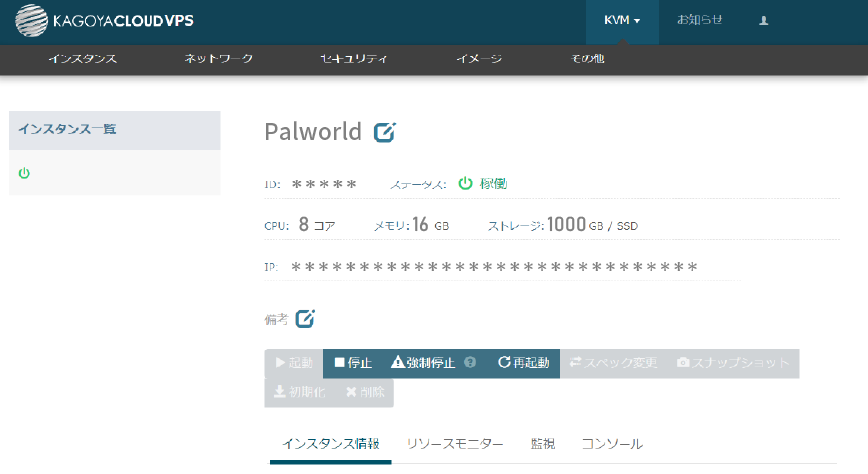This screenshot has width=868, height=474.
Task: Open the セキュリティ navigation menu
Action: pos(353,59)
